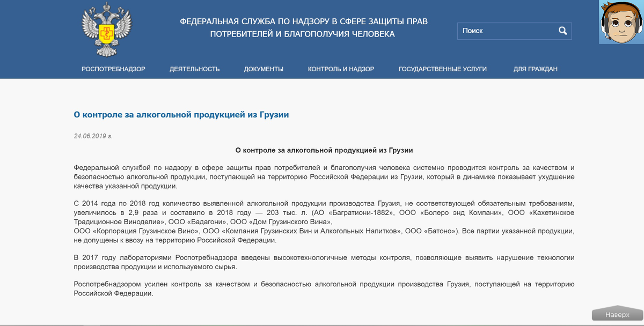Viewport: 644px width, 326px height.
Task: Click the paragraph starting 'Роспотребнадзором усилен контроль'
Action: (x=324, y=289)
